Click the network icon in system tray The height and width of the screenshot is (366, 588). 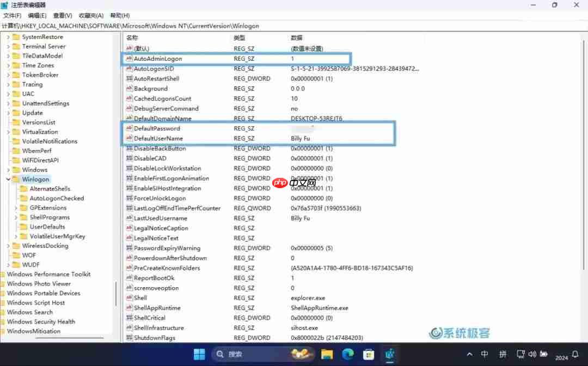point(521,354)
